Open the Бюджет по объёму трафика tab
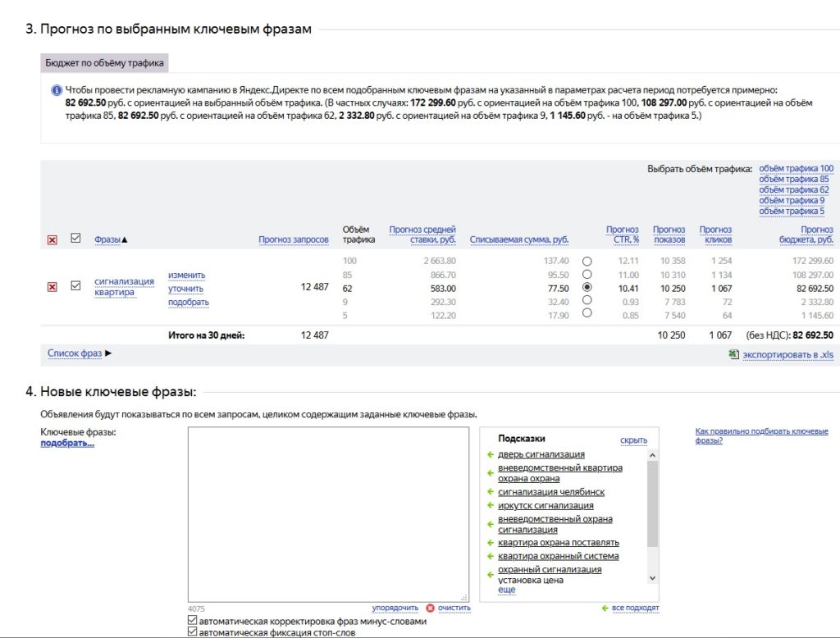The image size is (840, 638). (104, 62)
